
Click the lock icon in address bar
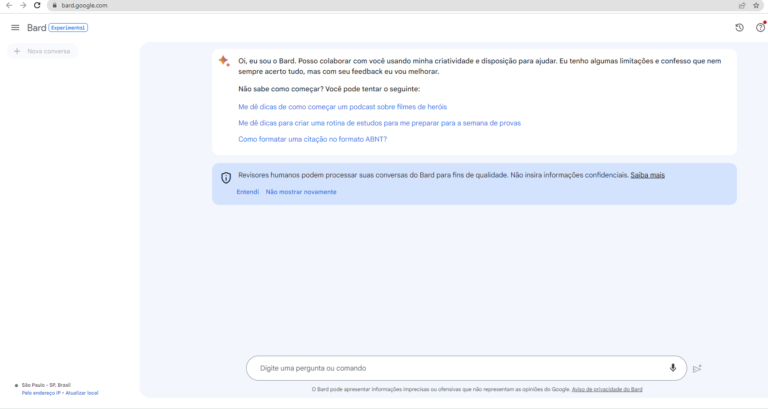(x=54, y=5)
